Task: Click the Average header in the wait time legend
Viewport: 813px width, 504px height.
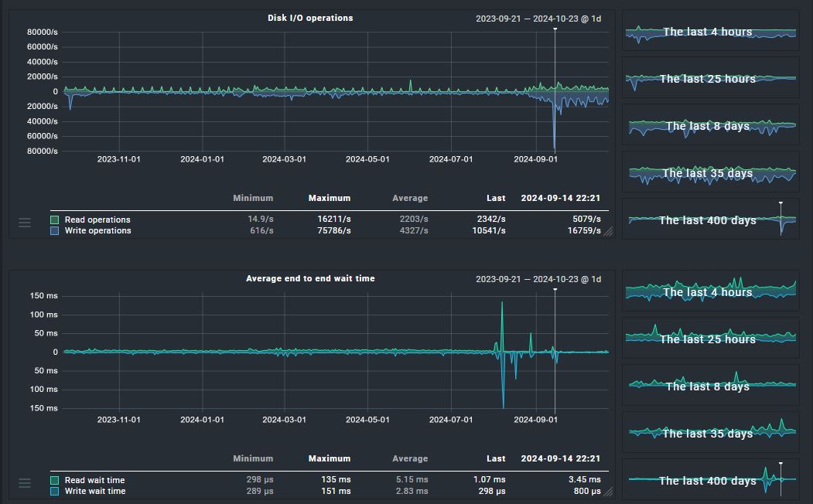Action: pyautogui.click(x=409, y=459)
